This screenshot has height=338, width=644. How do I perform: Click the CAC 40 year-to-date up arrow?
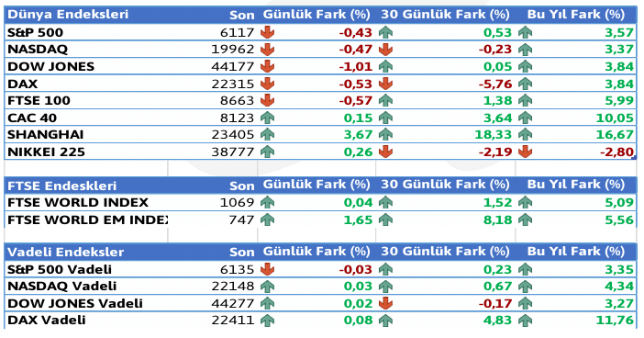(x=526, y=118)
